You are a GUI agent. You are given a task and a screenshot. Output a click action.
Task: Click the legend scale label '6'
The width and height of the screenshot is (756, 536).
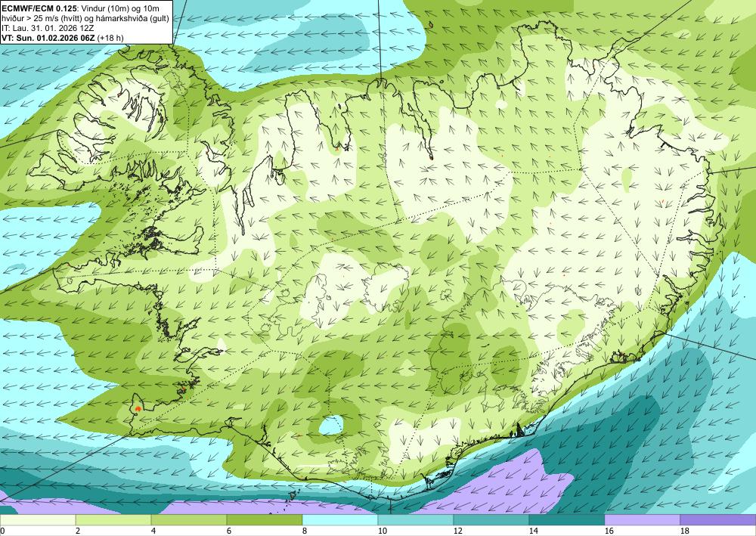[228, 531]
